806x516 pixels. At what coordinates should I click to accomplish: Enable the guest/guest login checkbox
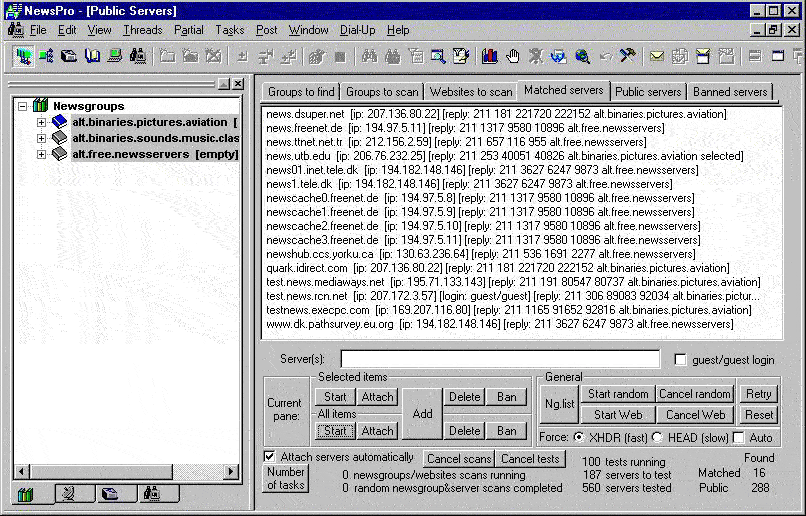click(x=681, y=360)
